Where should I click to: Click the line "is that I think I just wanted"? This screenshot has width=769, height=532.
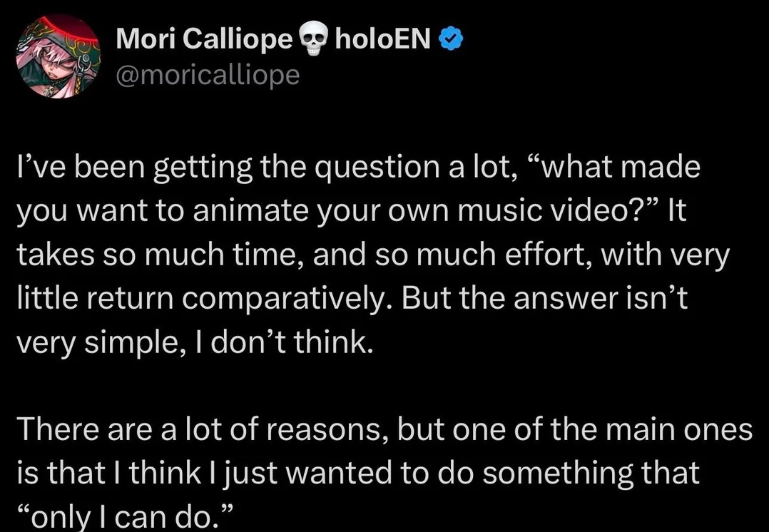point(358,473)
